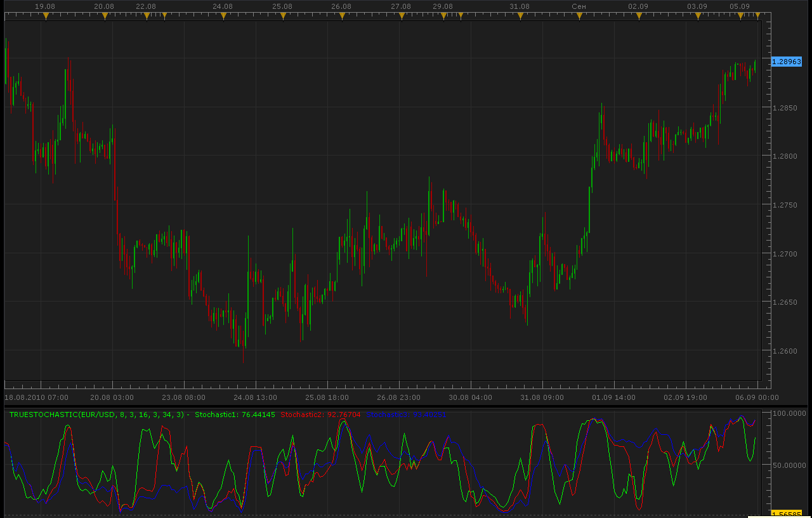Click the blue current price label 1.28963
This screenshot has height=518, width=812.
[787, 62]
